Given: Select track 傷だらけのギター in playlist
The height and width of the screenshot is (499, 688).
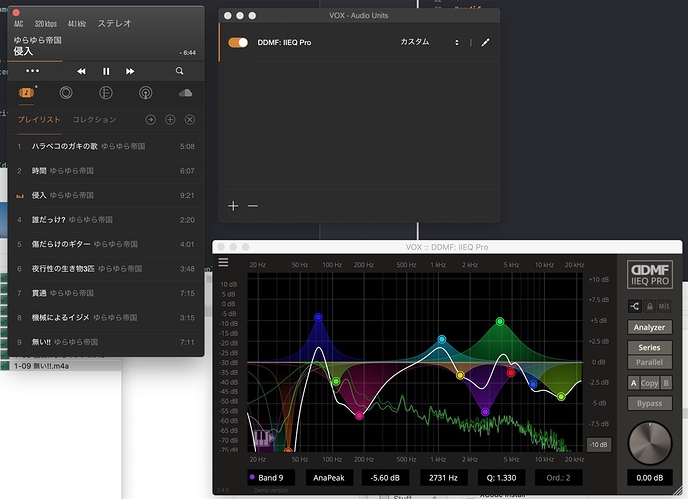Looking at the screenshot, I should point(106,244).
